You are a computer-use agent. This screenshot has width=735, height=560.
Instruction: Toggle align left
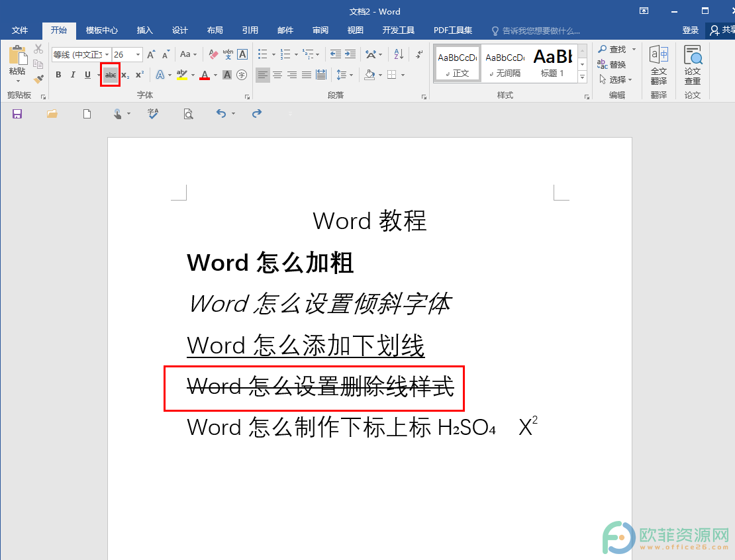pos(263,75)
